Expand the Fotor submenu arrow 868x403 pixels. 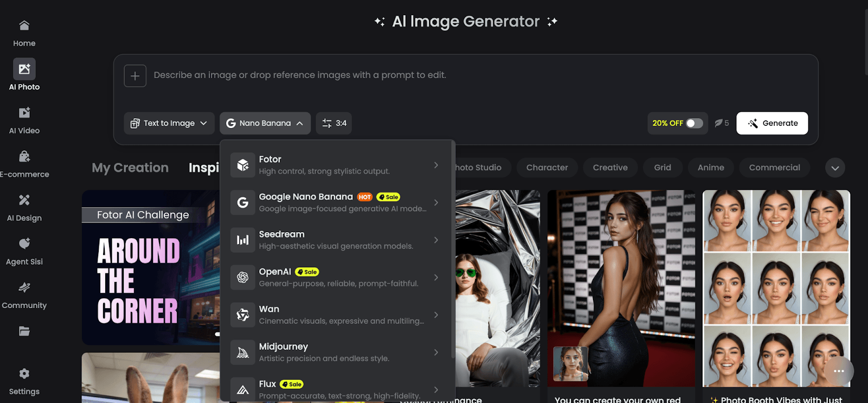(x=436, y=165)
